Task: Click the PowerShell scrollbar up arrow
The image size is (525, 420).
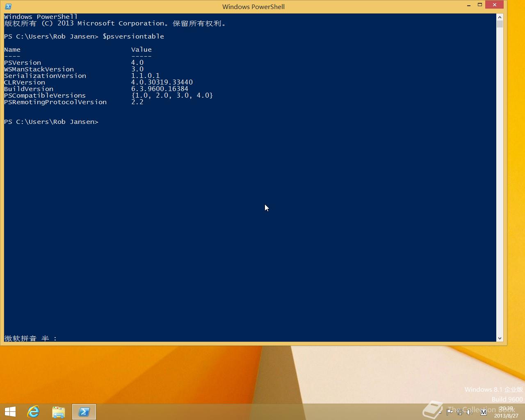Action: (x=500, y=17)
